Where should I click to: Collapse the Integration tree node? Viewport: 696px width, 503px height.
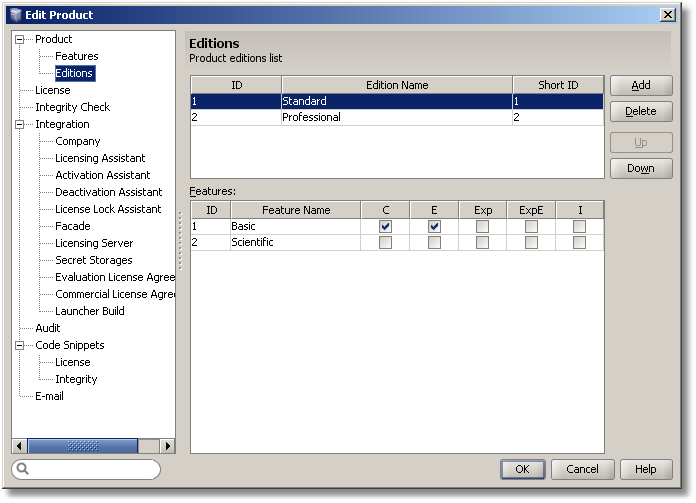point(19,125)
